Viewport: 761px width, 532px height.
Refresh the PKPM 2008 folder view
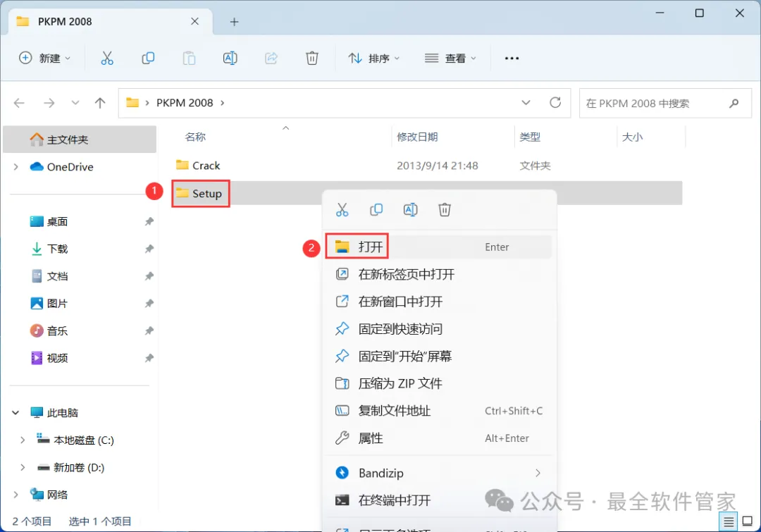(555, 102)
